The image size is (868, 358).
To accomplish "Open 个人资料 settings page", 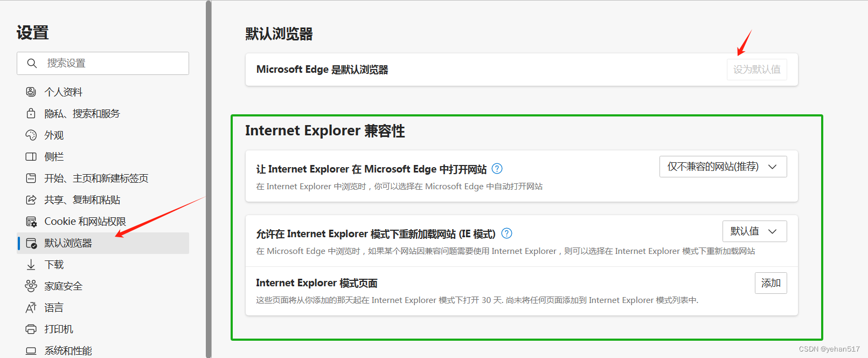I will click(103, 92).
